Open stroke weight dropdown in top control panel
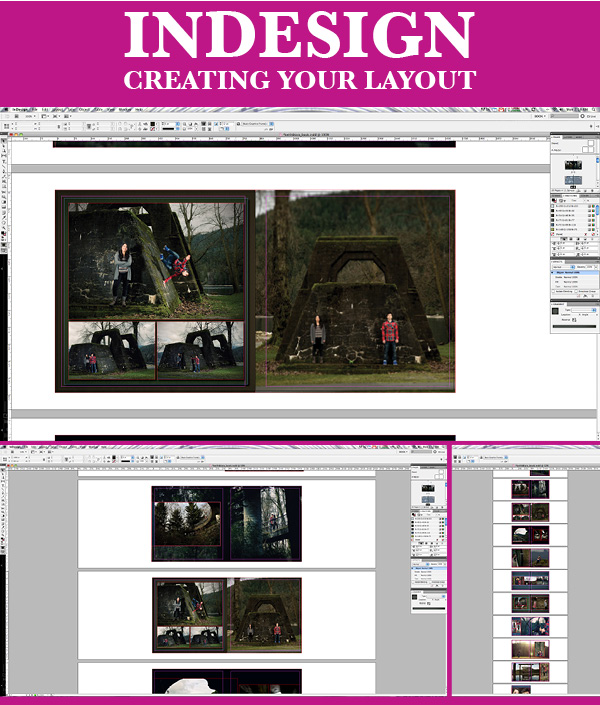Screen dimensions: 600x705 178,124
